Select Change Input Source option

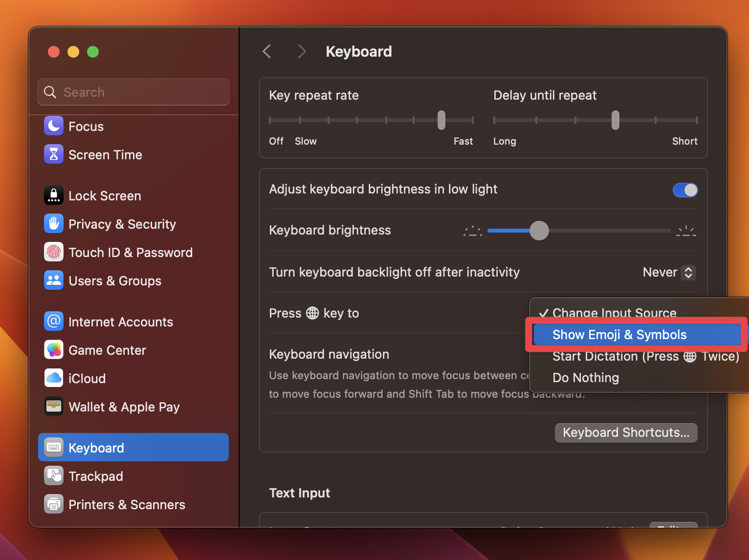pos(614,313)
